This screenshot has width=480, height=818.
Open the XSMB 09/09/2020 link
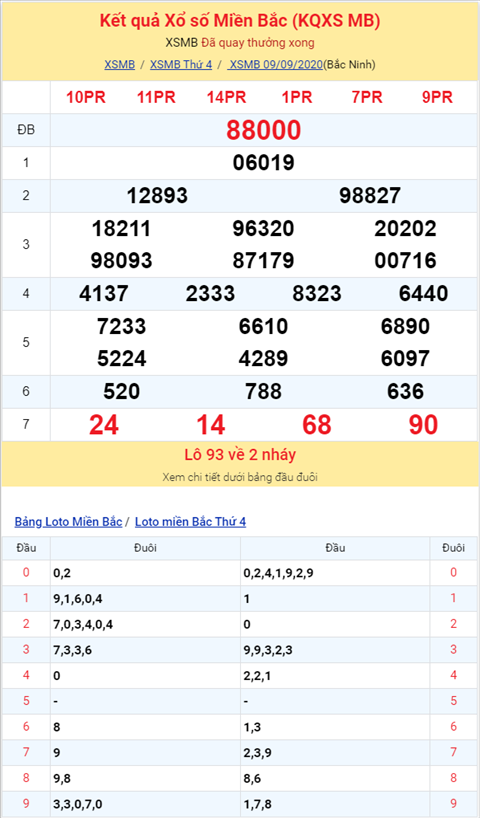(275, 65)
